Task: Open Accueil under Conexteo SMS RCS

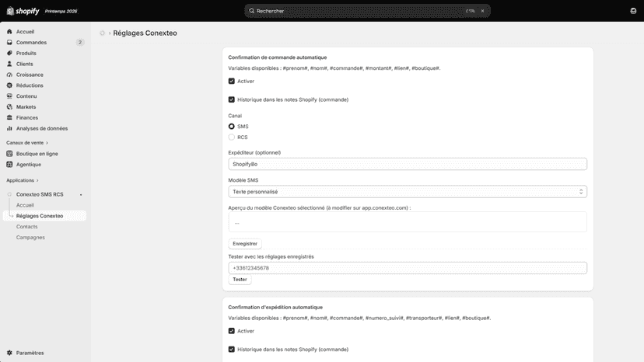Action: tap(25, 205)
